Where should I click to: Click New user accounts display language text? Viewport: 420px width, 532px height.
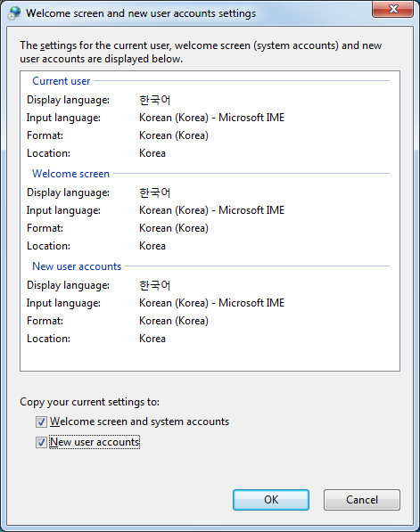pos(155,285)
